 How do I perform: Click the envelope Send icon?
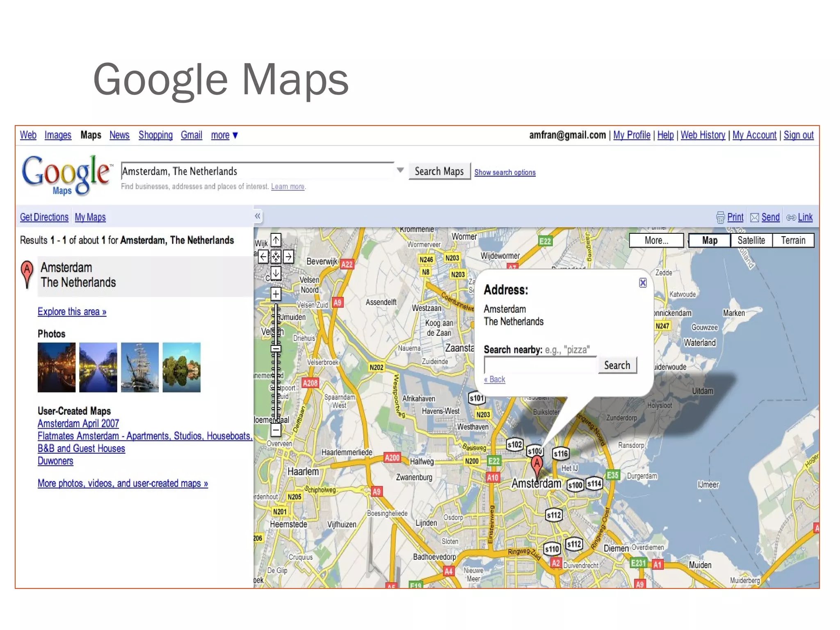point(754,217)
